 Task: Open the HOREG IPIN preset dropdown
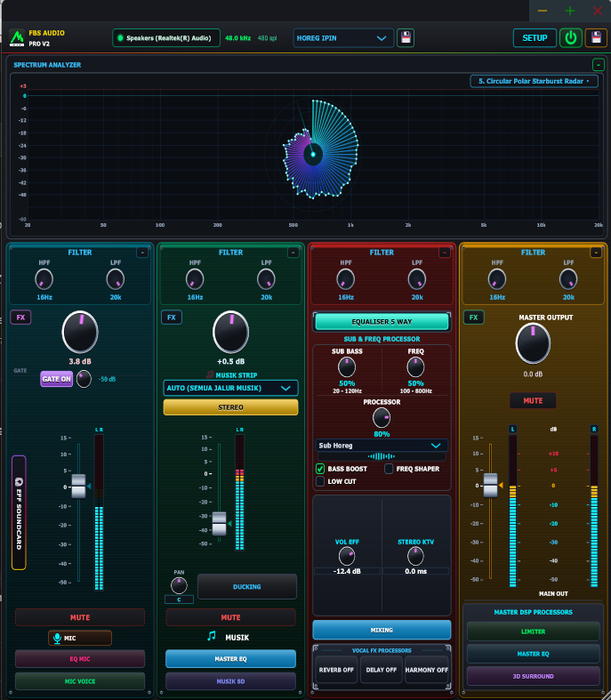click(343, 38)
